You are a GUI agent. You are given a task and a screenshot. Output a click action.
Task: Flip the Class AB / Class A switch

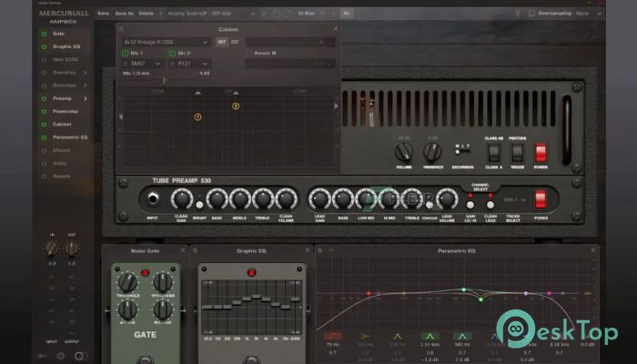tap(493, 153)
